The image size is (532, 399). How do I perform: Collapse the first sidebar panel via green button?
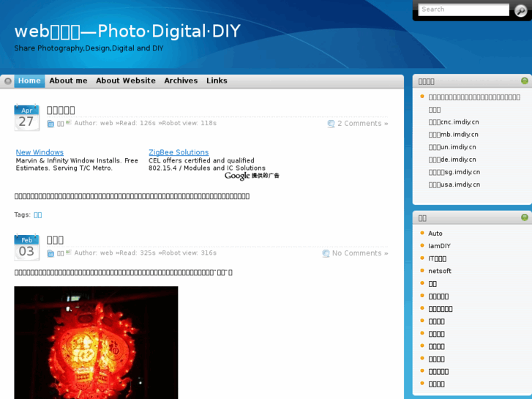coord(525,81)
